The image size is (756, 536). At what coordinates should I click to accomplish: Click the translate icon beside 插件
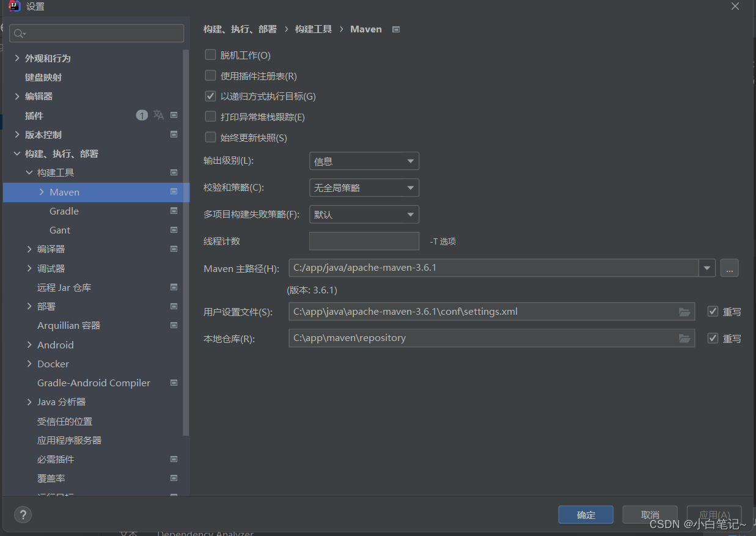(x=158, y=115)
